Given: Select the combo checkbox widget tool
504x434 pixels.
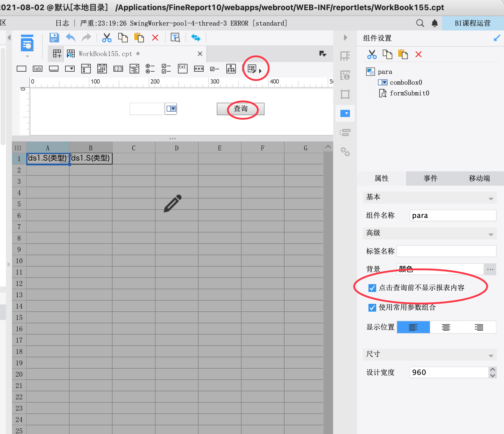Looking at the screenshot, I should tap(86, 69).
